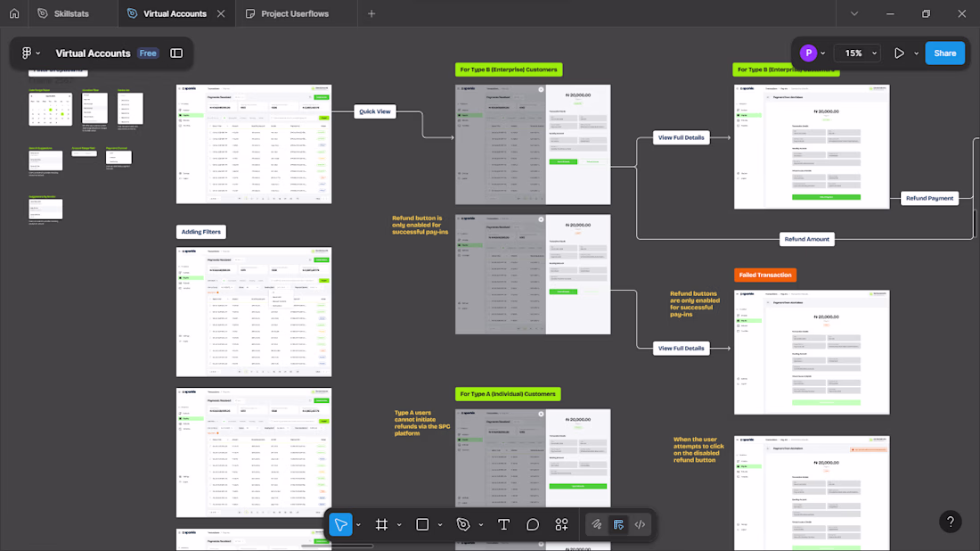Switch to the Project Userflows tab
The height and width of the screenshot is (551, 980).
[288, 13]
